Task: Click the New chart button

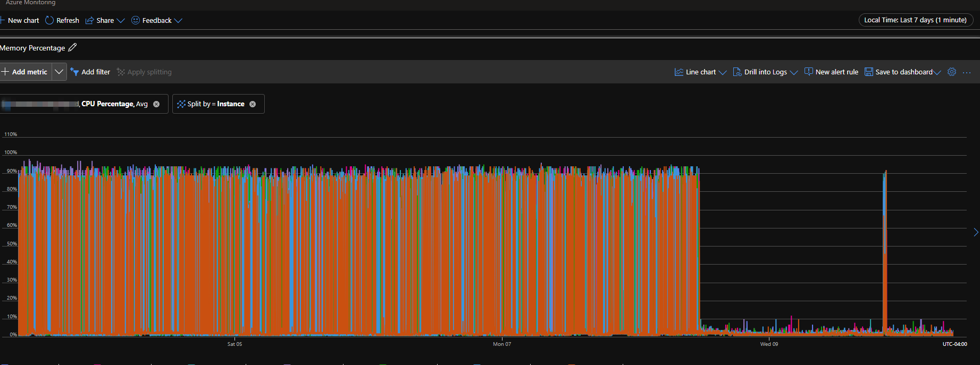Action: pyautogui.click(x=20, y=20)
